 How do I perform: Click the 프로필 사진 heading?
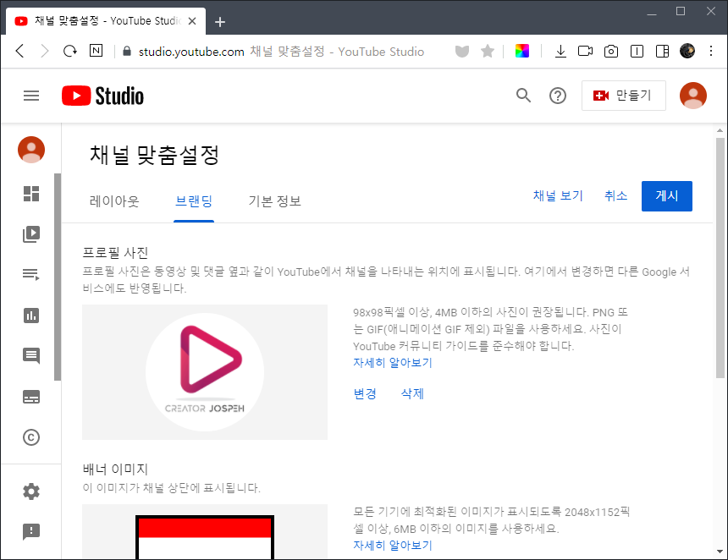point(115,252)
